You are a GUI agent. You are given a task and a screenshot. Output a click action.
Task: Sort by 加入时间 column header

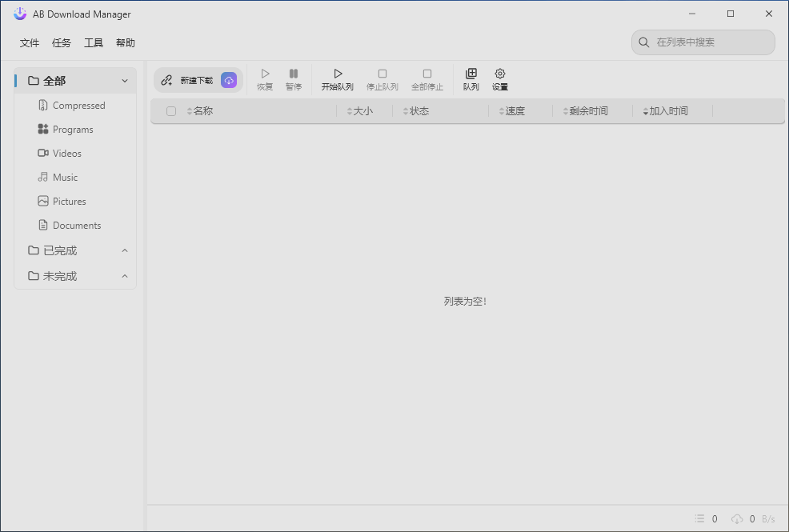tap(668, 111)
